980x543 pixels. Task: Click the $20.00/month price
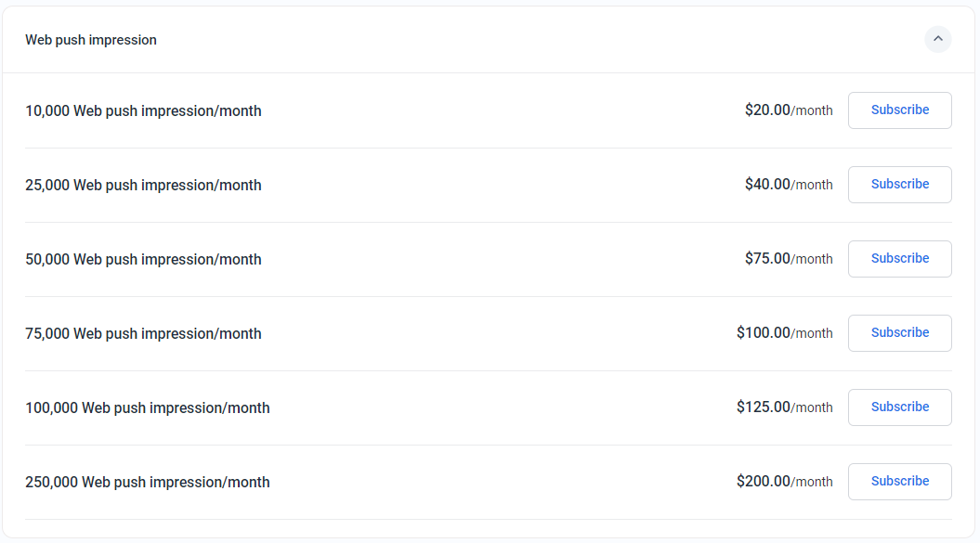coord(788,110)
